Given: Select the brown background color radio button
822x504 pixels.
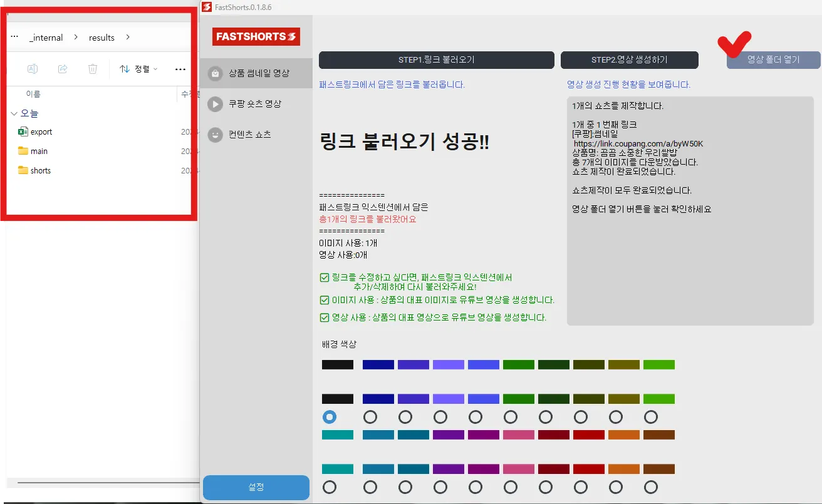Looking at the screenshot, I should point(651,487).
